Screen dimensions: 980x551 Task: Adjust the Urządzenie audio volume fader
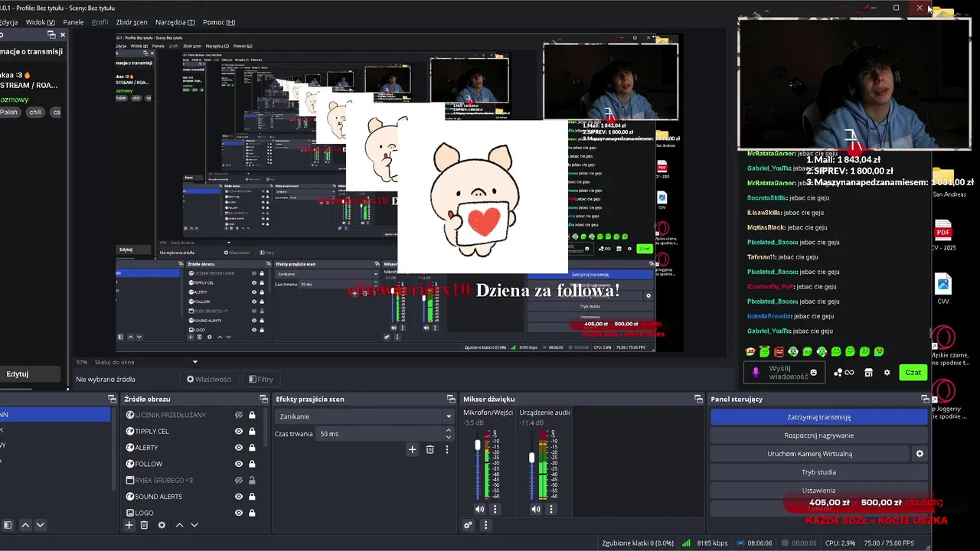(532, 458)
